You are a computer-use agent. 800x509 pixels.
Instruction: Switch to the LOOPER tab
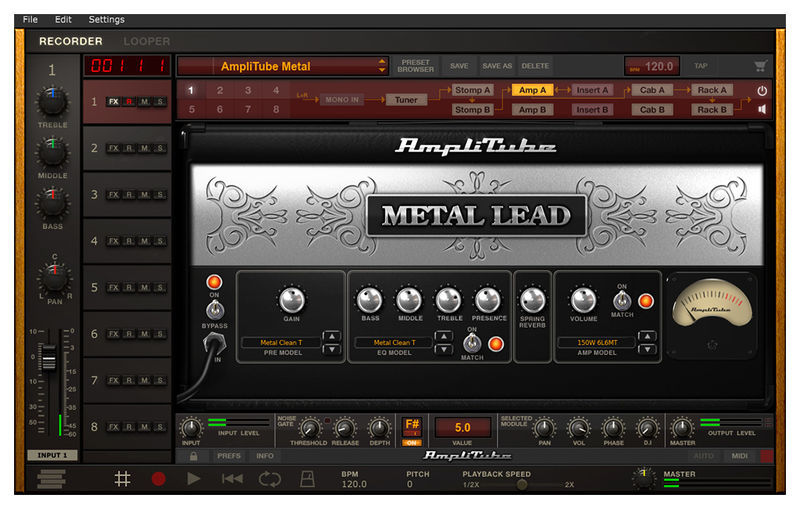pos(147,41)
